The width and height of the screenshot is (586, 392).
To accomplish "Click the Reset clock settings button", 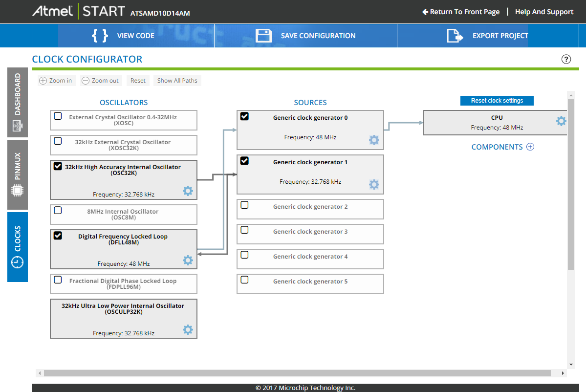I will click(x=497, y=101).
